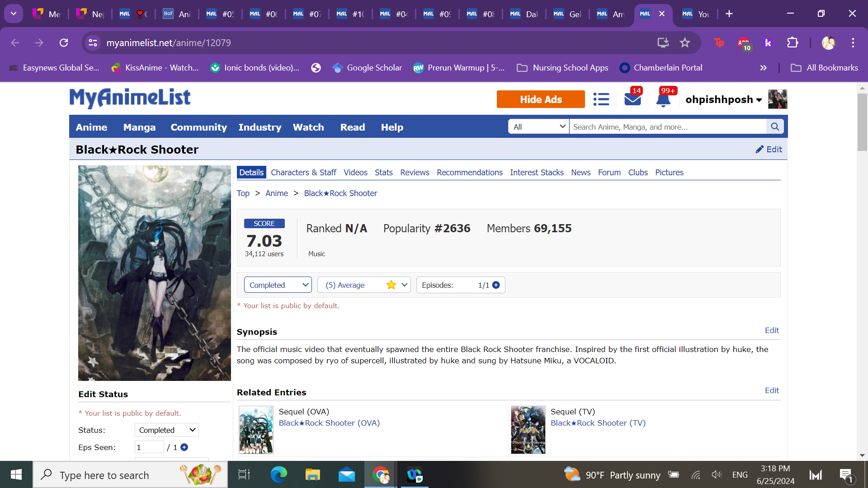Viewport: 868px width, 488px height.
Task: Bookmark this page with the star icon
Action: 685,42
